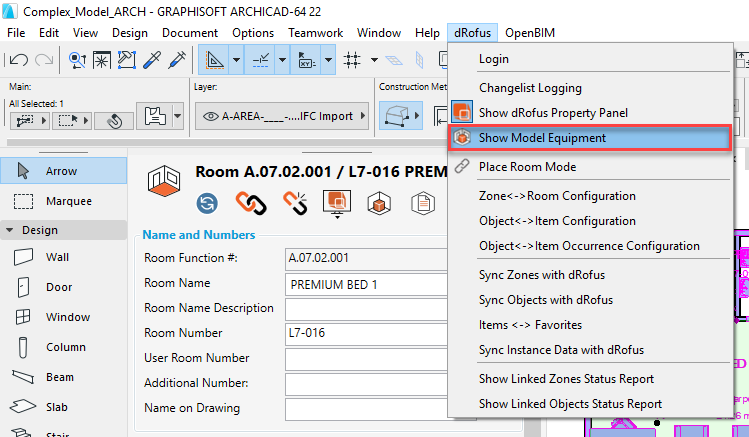Open the A-AREA layer dropdown

[279, 116]
